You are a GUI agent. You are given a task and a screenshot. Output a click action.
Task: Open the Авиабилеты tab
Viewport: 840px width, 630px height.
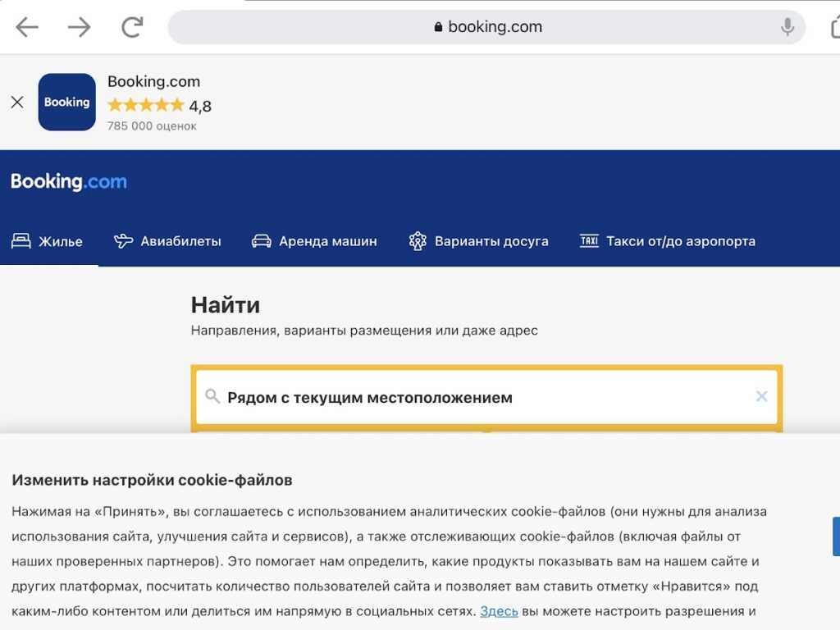[x=168, y=241]
